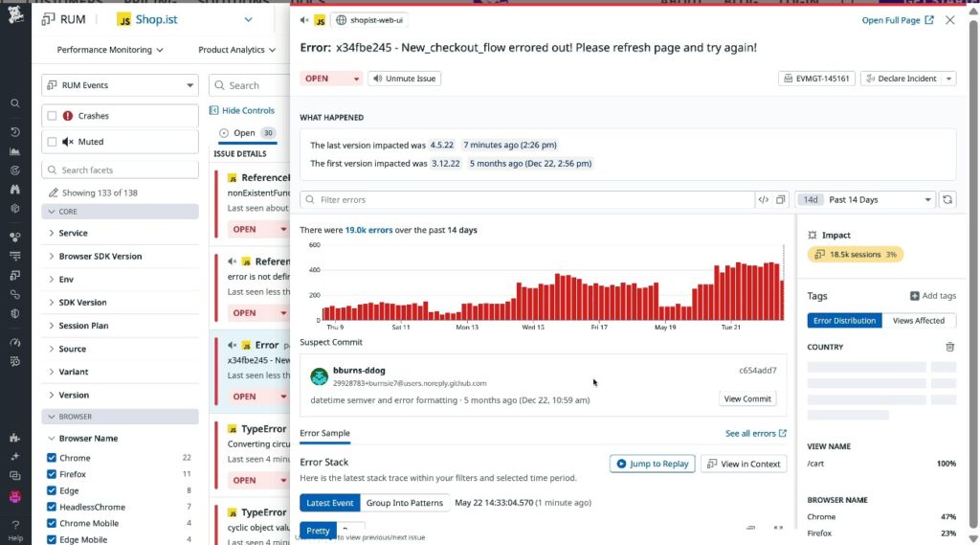Open the 19.0k errors link
This screenshot has width=980, height=545.
point(368,230)
